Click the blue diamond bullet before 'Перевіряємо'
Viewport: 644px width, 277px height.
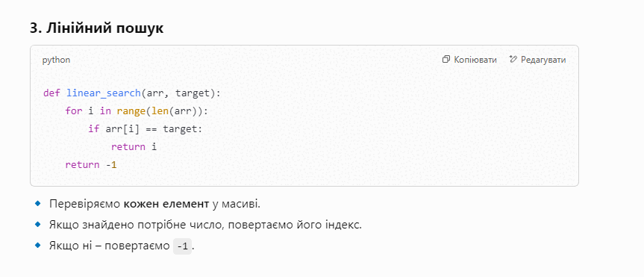pyautogui.click(x=38, y=203)
